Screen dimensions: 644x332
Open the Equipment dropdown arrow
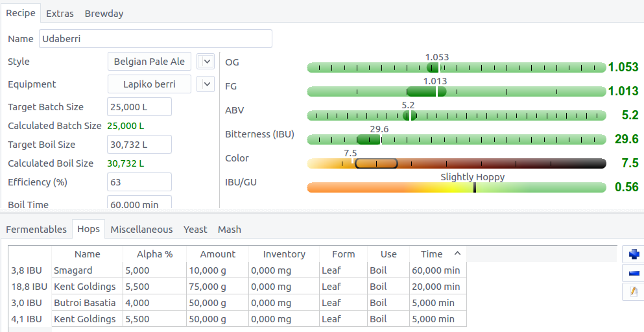pyautogui.click(x=205, y=84)
